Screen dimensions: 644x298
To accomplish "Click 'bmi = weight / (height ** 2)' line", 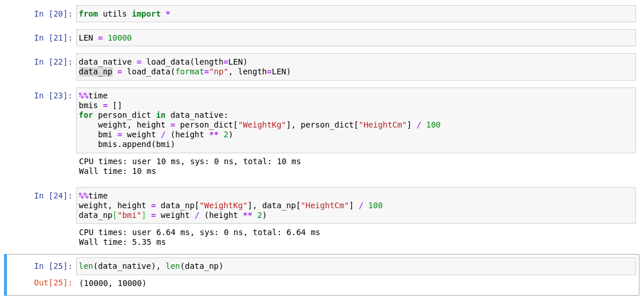I will [x=165, y=134].
